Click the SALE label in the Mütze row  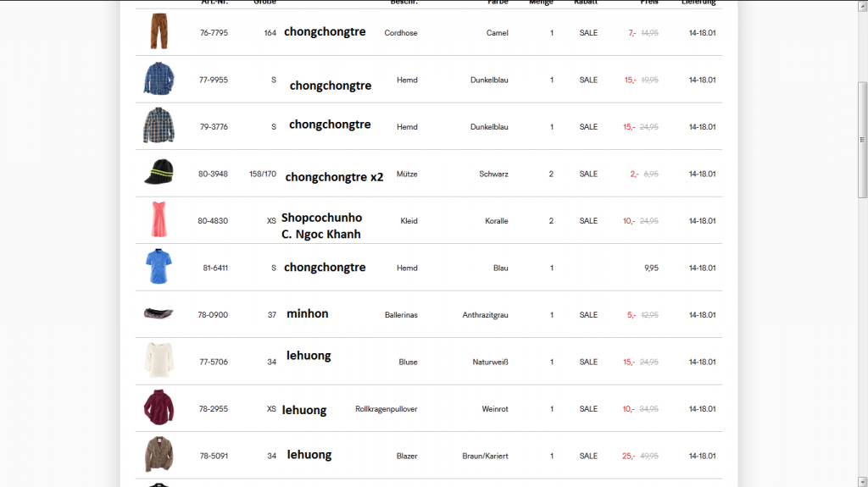(x=588, y=174)
